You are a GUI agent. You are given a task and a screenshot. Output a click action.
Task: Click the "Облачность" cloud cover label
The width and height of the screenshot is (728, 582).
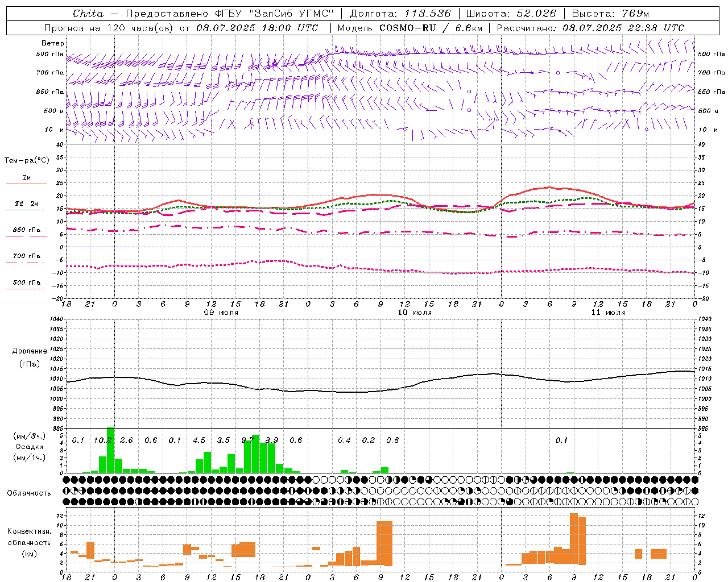point(29,493)
